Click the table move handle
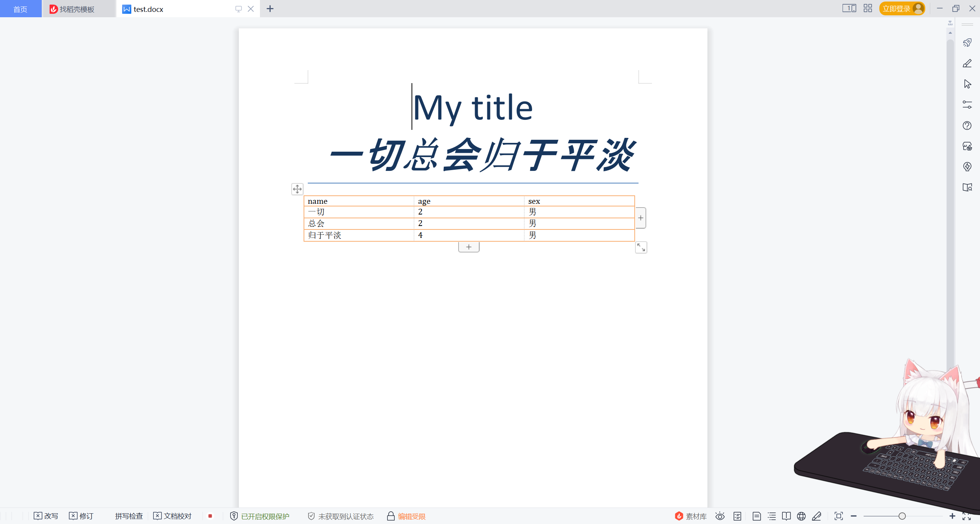This screenshot has height=524, width=980. [x=297, y=189]
